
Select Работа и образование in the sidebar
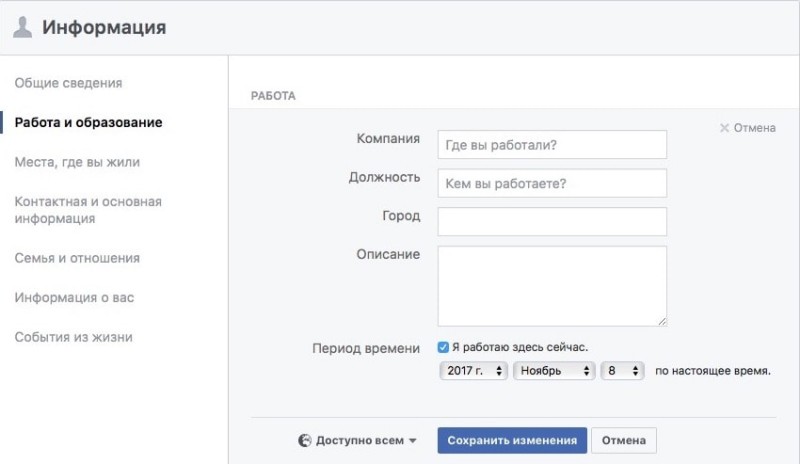pyautogui.click(x=88, y=123)
